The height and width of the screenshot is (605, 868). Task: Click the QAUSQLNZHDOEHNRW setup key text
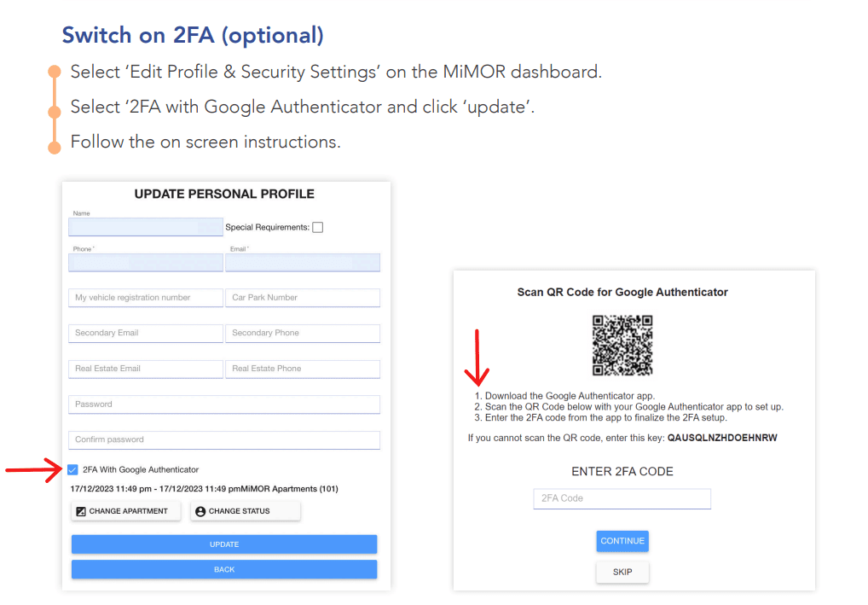722,438
